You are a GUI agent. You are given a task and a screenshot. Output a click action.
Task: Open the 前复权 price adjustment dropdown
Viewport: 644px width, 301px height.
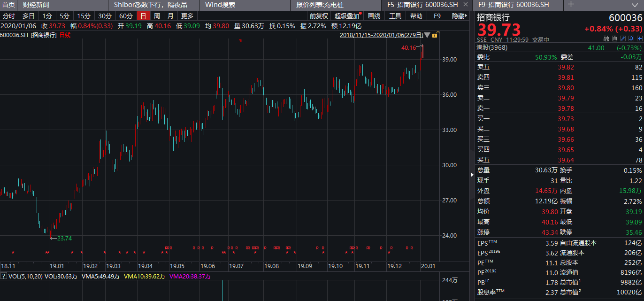pyautogui.click(x=319, y=16)
